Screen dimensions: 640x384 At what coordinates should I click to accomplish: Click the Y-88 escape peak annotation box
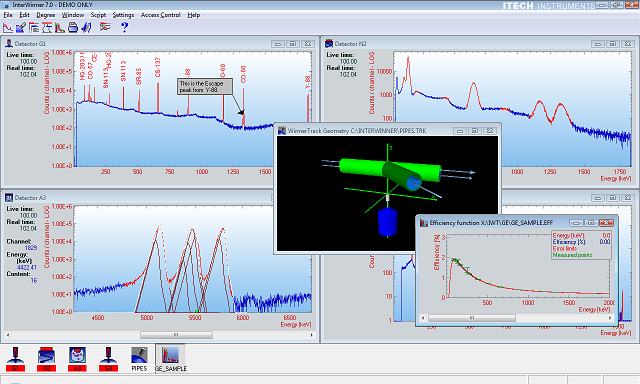205,87
